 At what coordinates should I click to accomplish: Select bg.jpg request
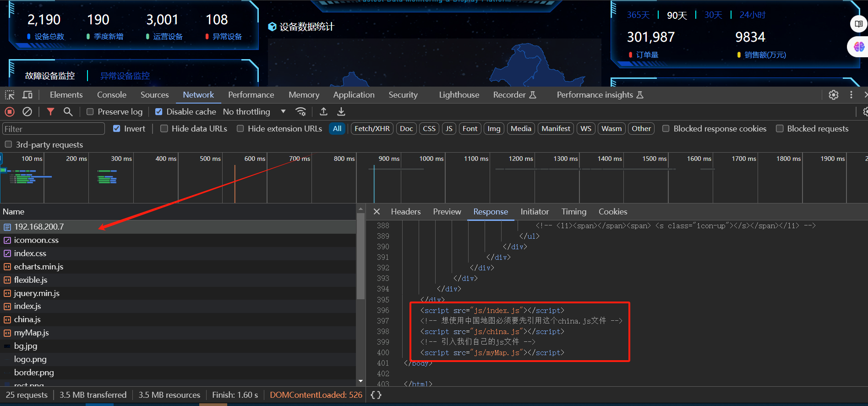pyautogui.click(x=178, y=346)
